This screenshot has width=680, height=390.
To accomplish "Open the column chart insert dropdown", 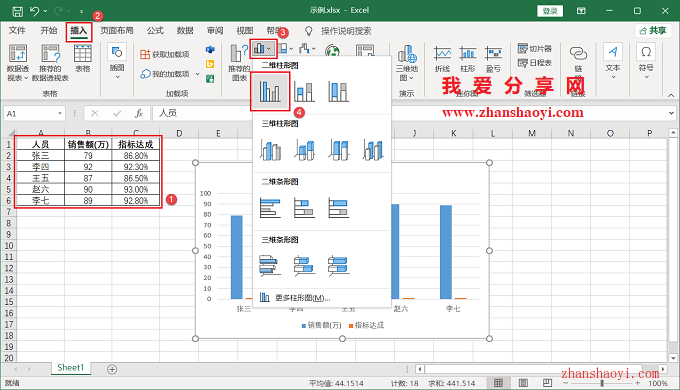I will pos(263,49).
